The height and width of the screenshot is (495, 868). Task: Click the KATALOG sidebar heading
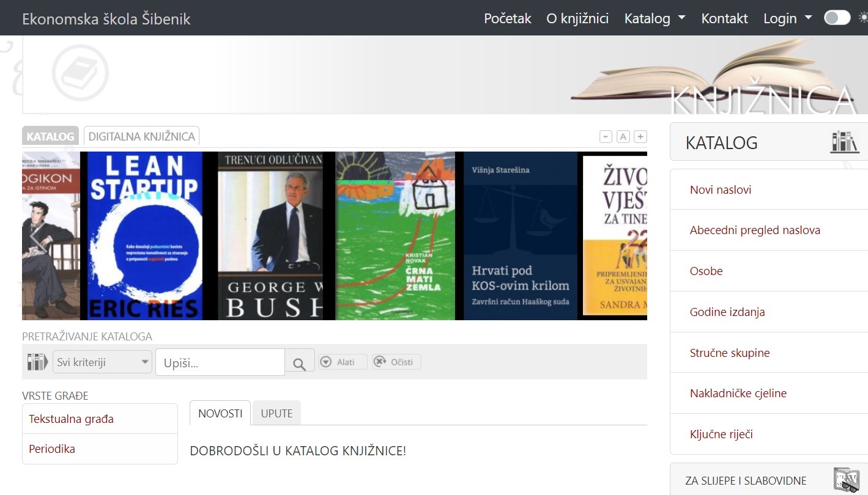(x=721, y=142)
